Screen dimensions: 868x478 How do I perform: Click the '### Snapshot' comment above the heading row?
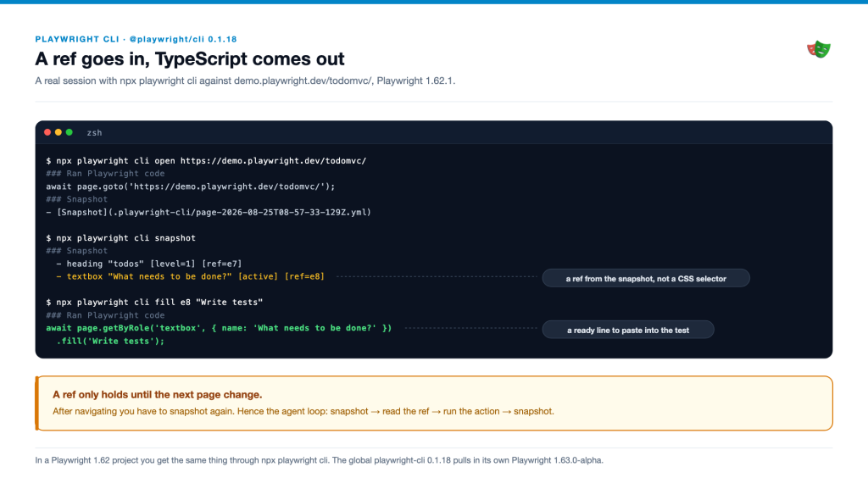77,251
